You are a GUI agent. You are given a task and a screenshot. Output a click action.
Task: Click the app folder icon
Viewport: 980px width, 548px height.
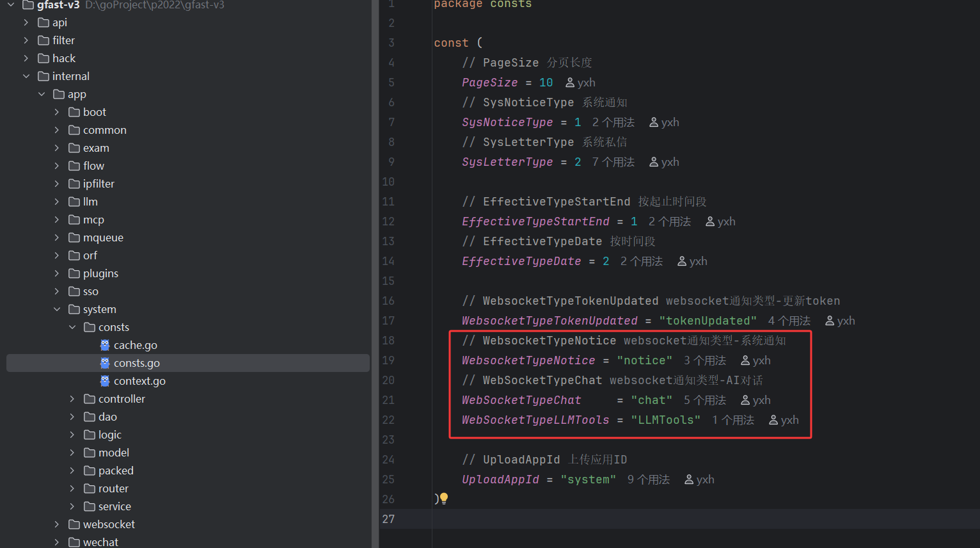pos(59,94)
